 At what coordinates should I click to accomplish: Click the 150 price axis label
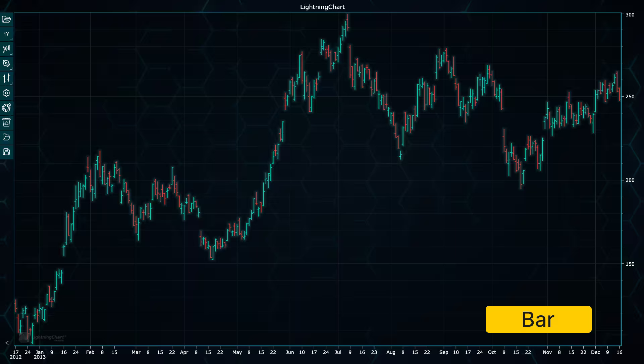[x=630, y=264]
